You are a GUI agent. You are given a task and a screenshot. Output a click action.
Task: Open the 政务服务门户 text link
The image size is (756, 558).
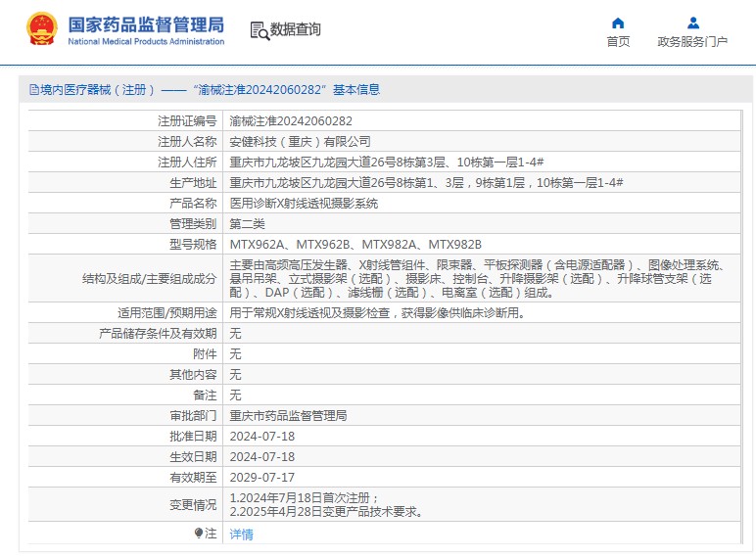click(x=692, y=42)
